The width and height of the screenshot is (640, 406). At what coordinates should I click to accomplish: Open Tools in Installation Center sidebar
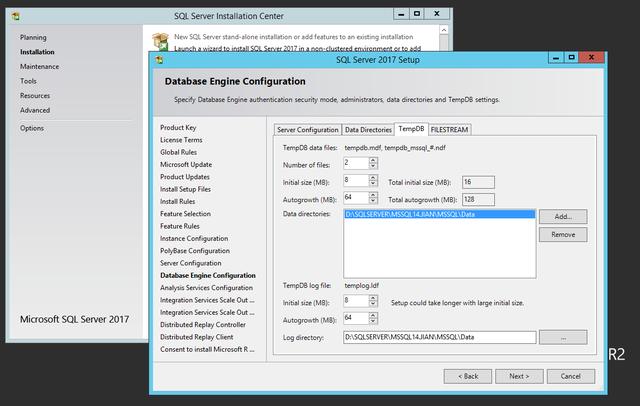tap(28, 81)
